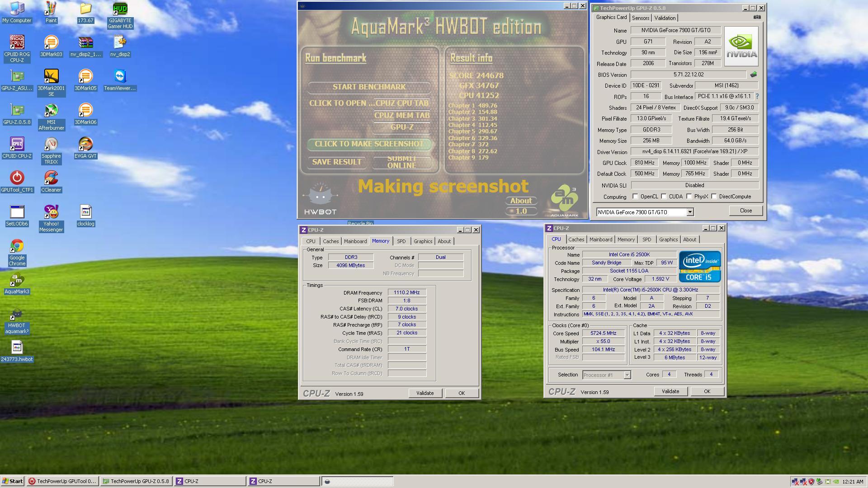Image resolution: width=868 pixels, height=488 pixels.
Task: Open 243773.hwbot file icon
Action: pos(17,351)
